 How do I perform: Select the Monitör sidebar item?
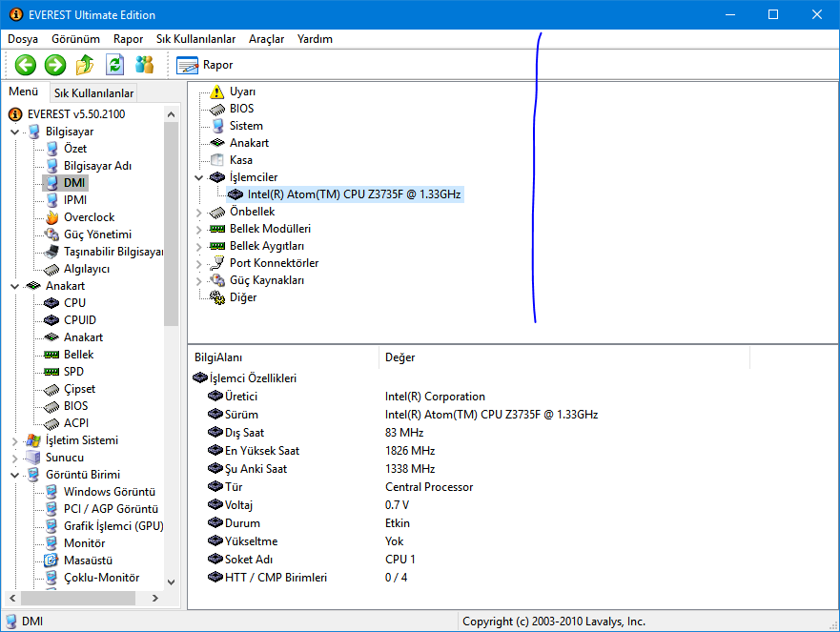(x=84, y=543)
